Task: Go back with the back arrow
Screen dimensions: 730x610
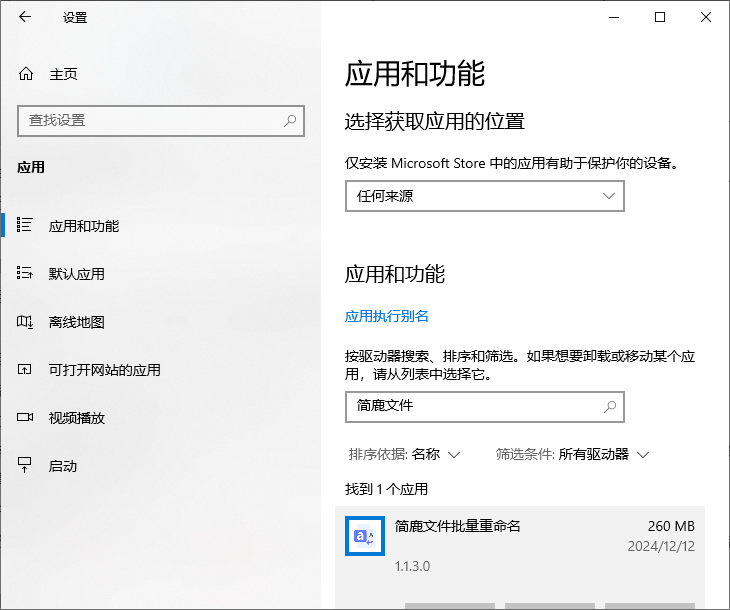Action: click(25, 17)
